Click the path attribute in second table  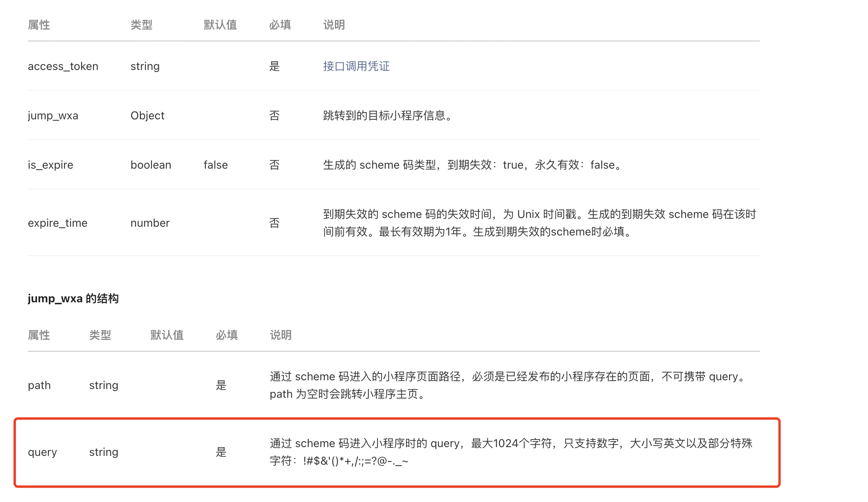(x=39, y=385)
